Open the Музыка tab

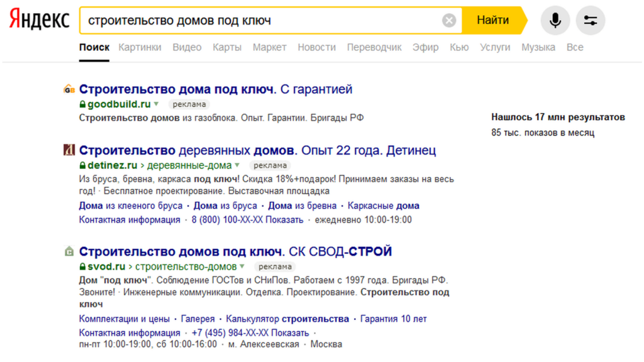[538, 48]
